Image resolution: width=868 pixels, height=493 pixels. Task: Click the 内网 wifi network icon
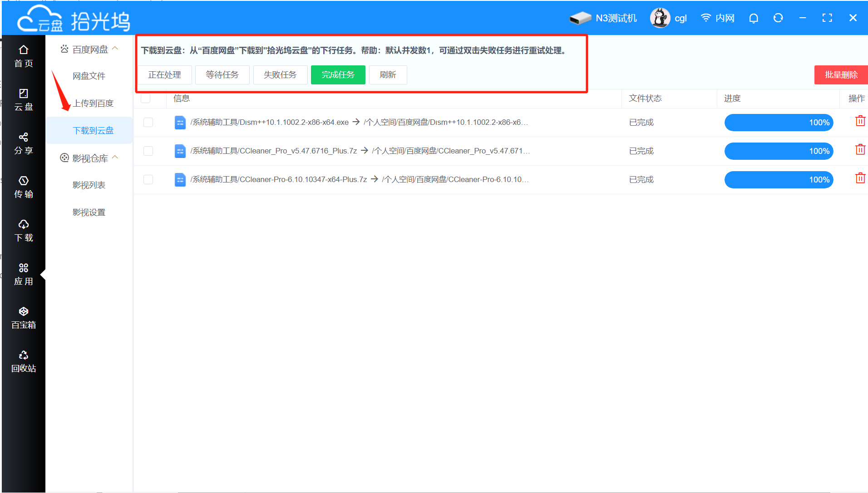pos(705,18)
